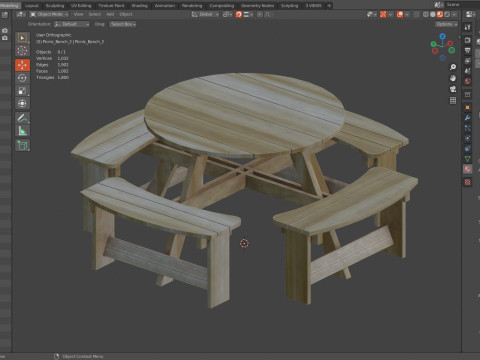This screenshot has width=480, height=360.
Task: Toggle show gizmos button
Action: (383, 14)
